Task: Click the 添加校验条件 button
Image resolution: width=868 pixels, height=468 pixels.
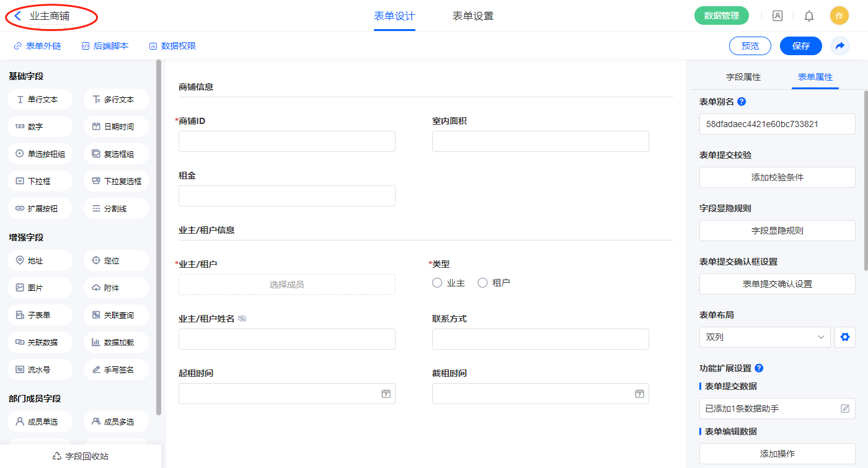Action: [x=777, y=177]
